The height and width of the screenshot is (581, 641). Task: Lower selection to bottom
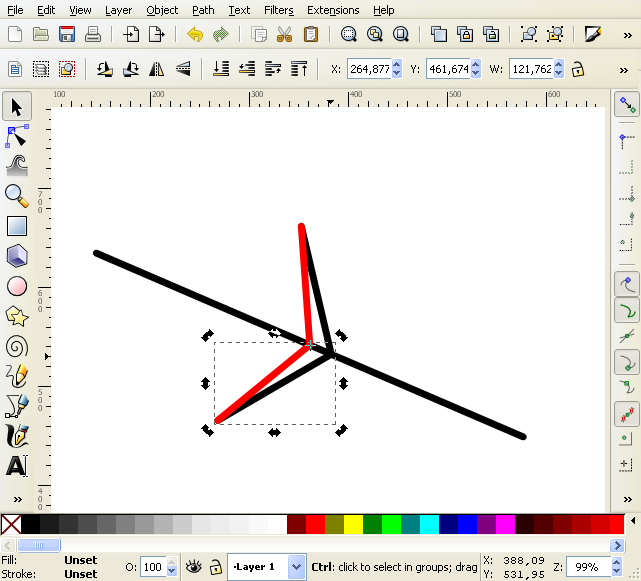221,69
